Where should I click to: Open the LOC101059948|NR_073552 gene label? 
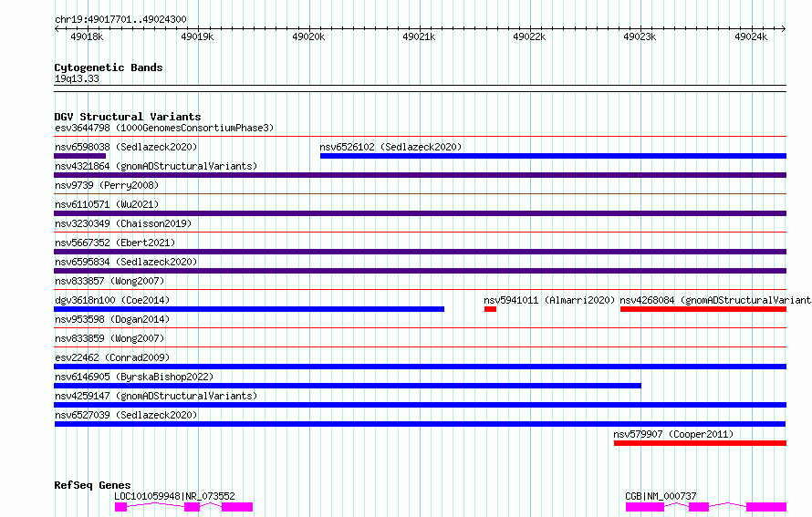[x=174, y=496]
